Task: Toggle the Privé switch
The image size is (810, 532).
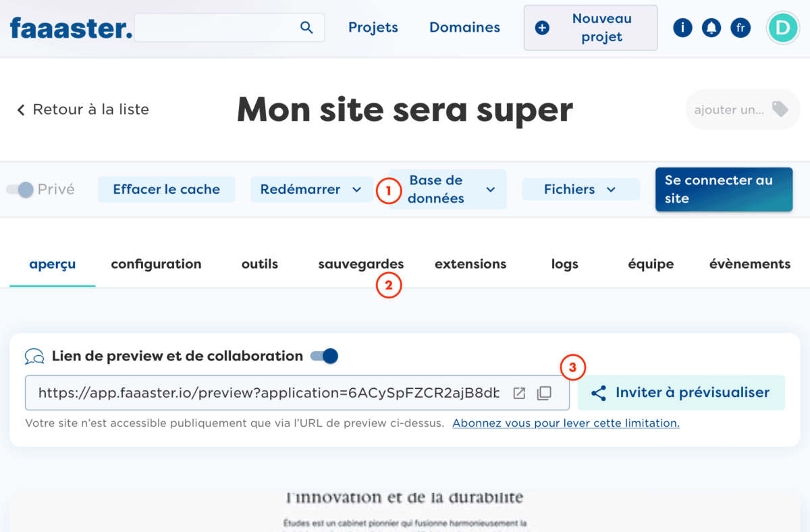Action: point(20,190)
